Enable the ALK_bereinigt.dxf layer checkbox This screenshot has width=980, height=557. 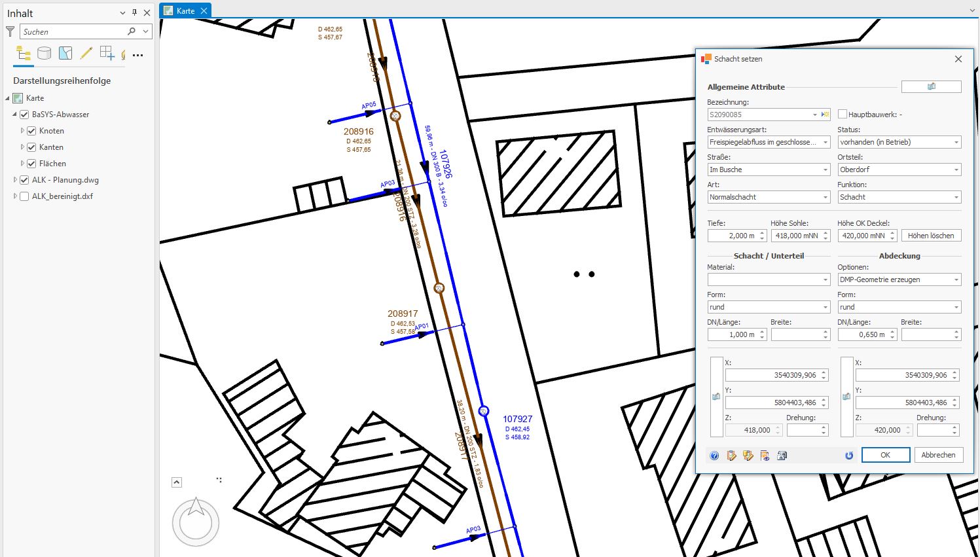click(x=24, y=196)
